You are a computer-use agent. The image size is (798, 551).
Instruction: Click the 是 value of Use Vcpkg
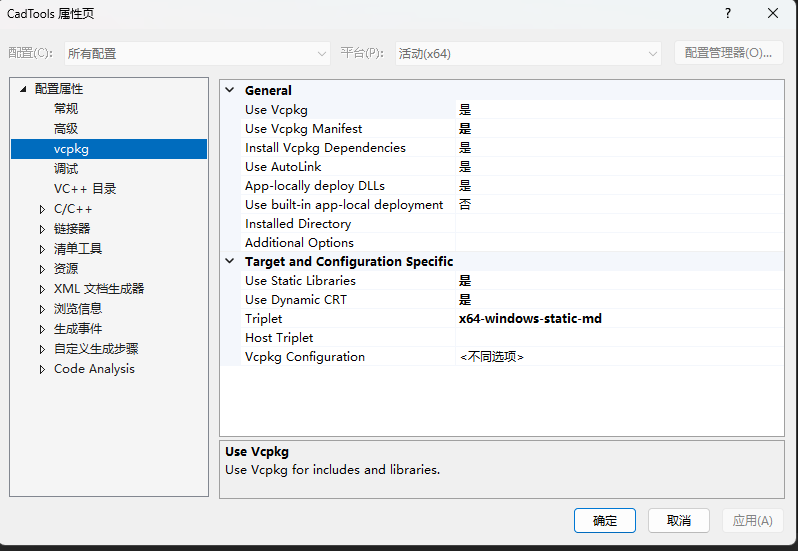tap(465, 110)
